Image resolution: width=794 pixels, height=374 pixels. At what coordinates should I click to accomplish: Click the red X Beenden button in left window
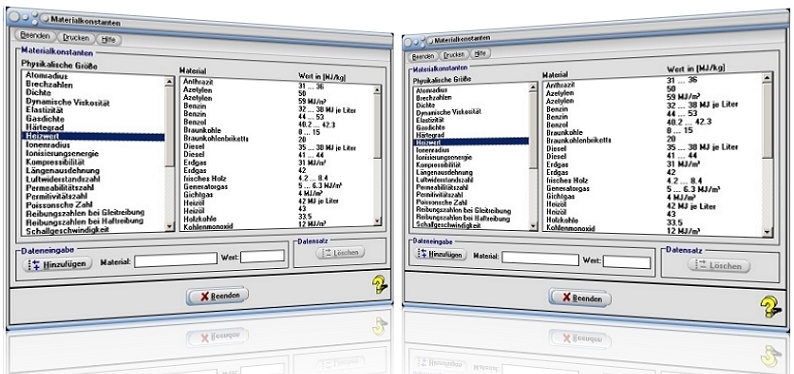pos(218,296)
